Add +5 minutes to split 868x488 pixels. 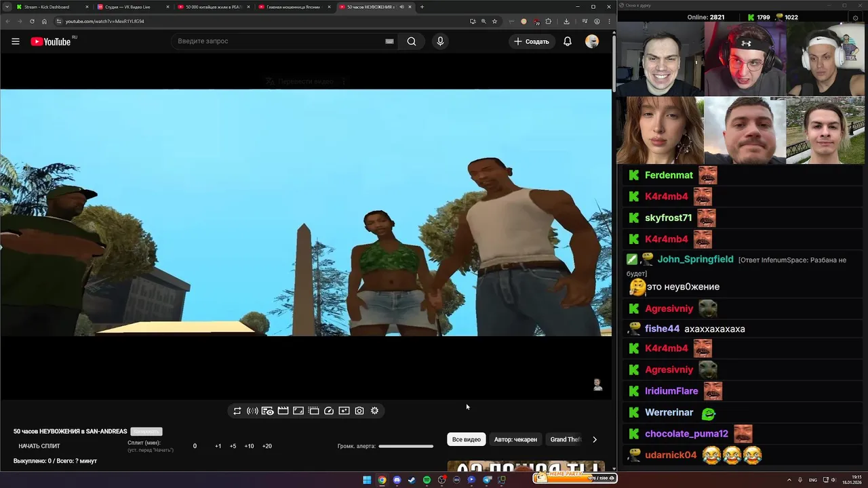point(233,446)
